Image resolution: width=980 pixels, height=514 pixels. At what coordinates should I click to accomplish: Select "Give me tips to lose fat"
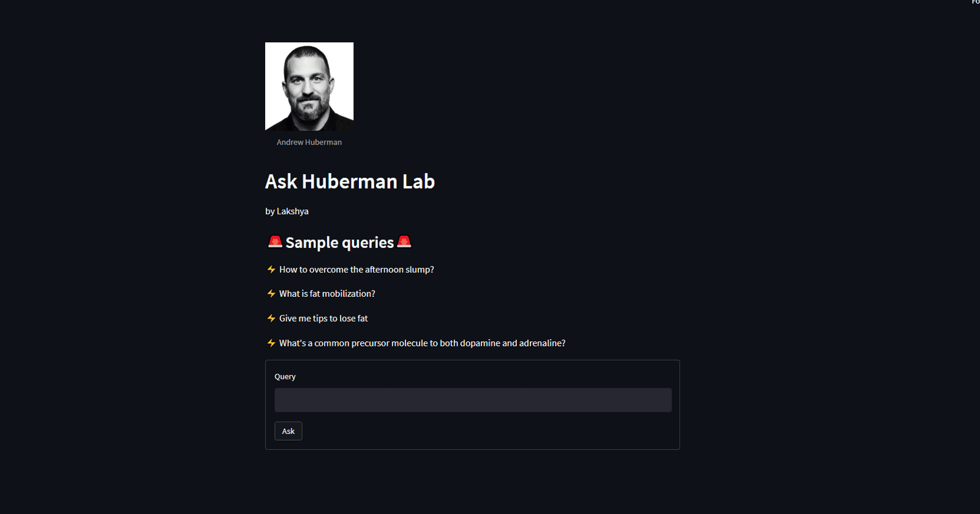click(x=323, y=318)
